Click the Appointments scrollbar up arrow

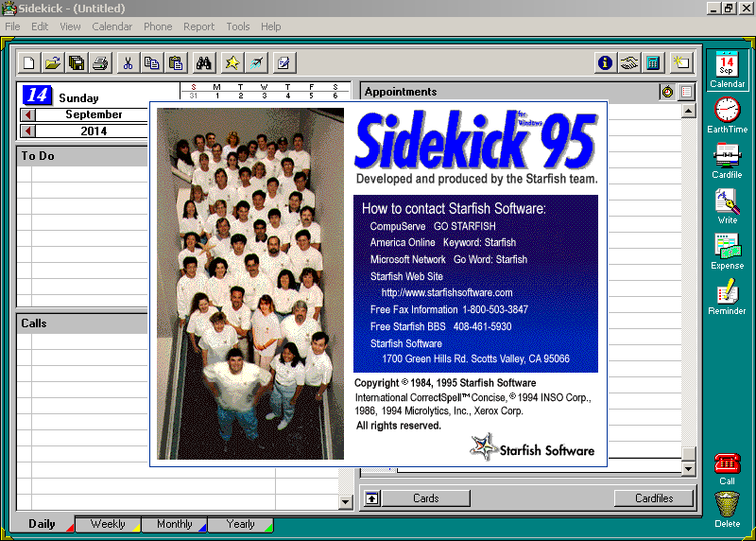click(x=689, y=112)
